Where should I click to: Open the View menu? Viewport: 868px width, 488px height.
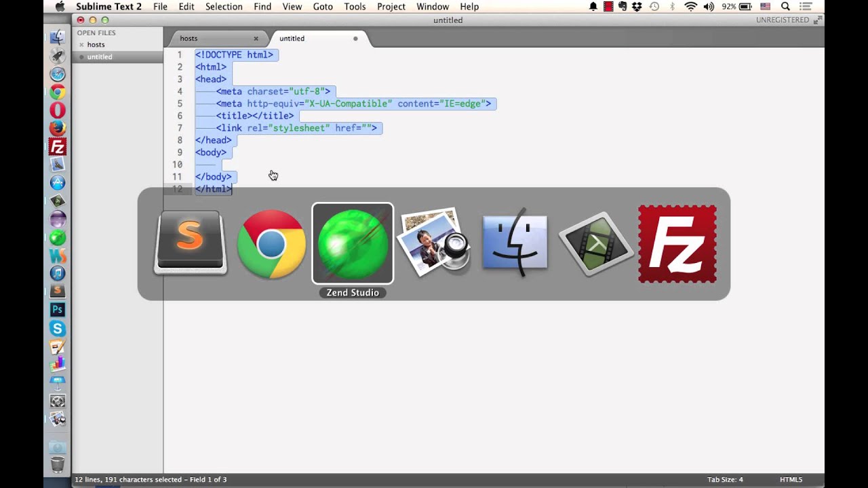(x=292, y=6)
